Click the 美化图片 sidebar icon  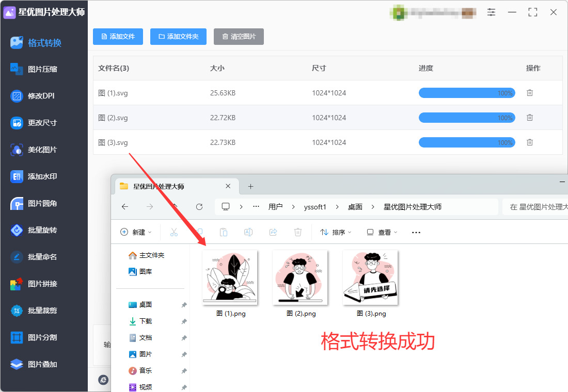coord(17,150)
